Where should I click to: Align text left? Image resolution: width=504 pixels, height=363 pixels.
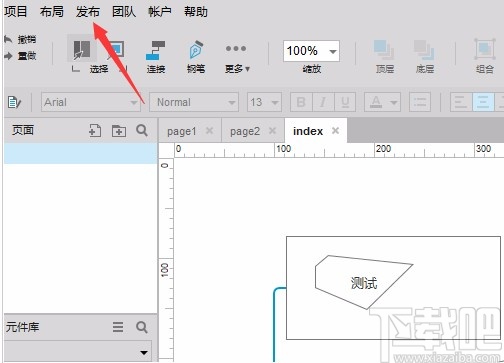pyautogui.click(x=461, y=102)
